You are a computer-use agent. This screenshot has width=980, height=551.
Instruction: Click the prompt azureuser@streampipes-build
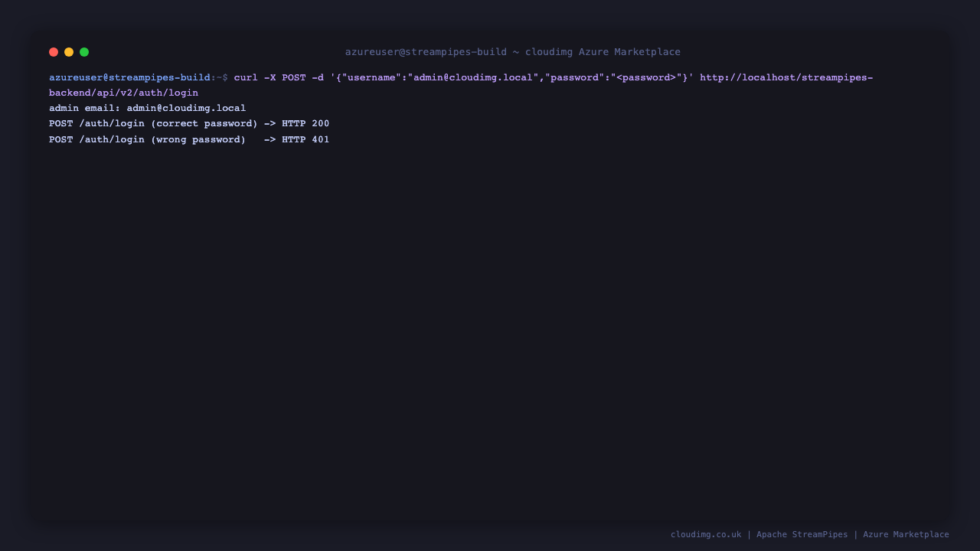pyautogui.click(x=129, y=77)
